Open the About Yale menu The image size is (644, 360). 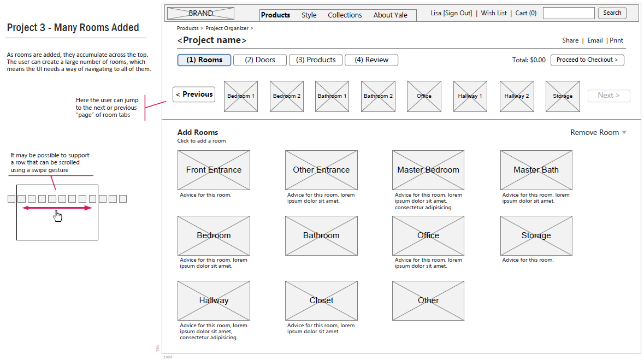click(x=390, y=15)
